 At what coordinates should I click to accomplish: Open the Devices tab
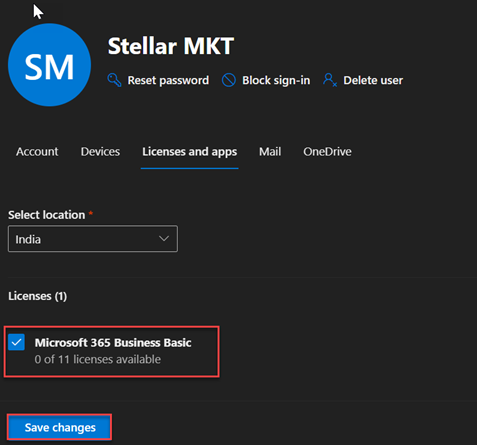click(x=100, y=152)
